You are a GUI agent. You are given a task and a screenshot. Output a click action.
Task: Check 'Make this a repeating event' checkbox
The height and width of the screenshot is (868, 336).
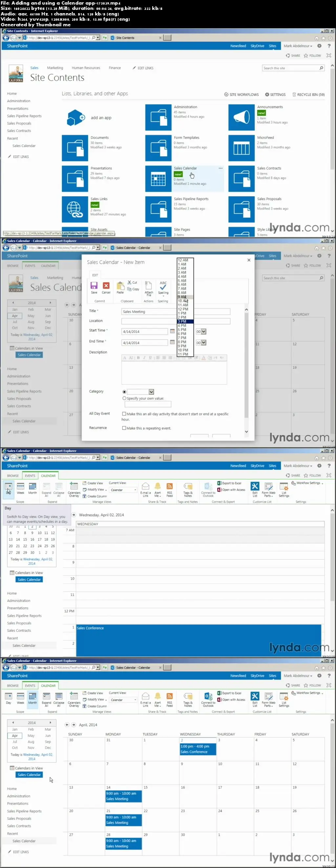(x=124, y=428)
